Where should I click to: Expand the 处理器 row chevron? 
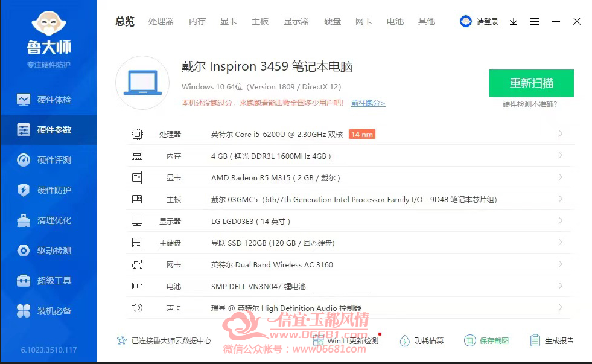(x=560, y=133)
